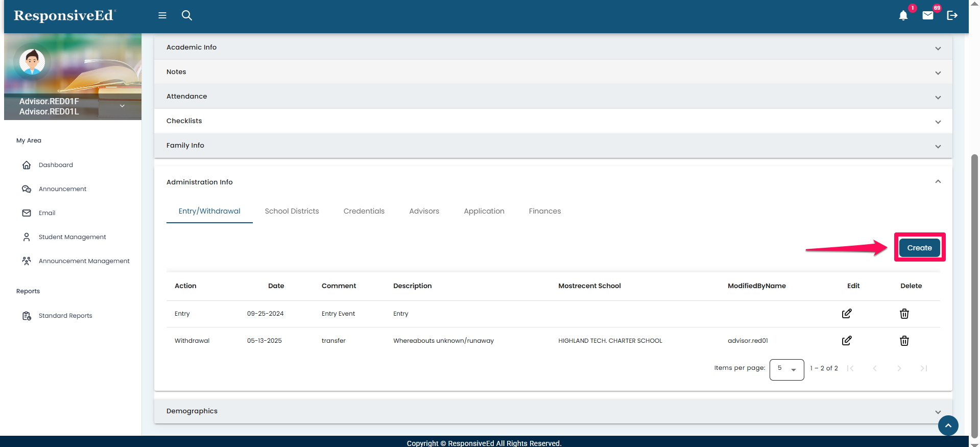Edit the Entry row record
This screenshot has width=980, height=447.
[846, 314]
